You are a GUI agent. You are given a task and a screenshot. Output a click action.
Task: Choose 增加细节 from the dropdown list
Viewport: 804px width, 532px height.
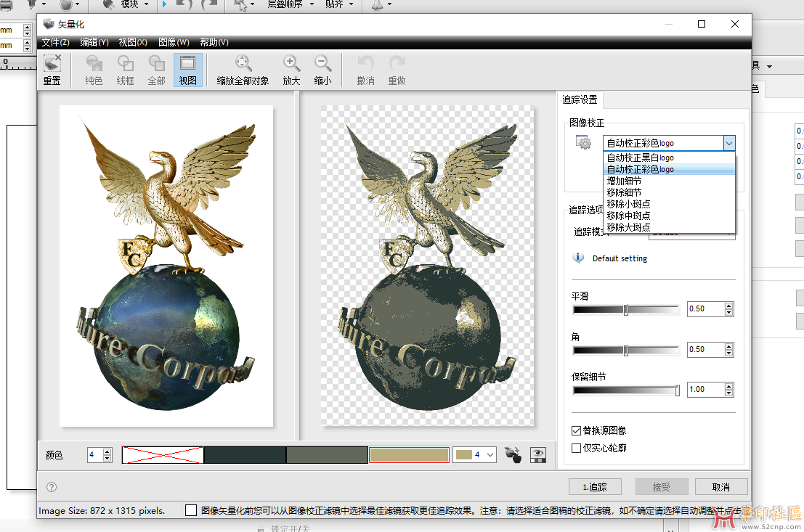point(624,181)
